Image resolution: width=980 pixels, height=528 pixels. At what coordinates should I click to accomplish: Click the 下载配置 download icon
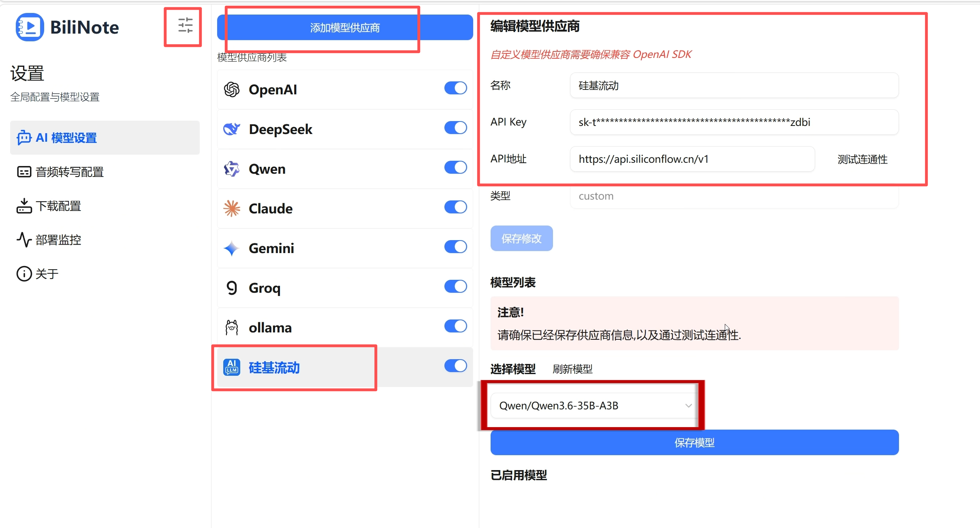point(24,206)
